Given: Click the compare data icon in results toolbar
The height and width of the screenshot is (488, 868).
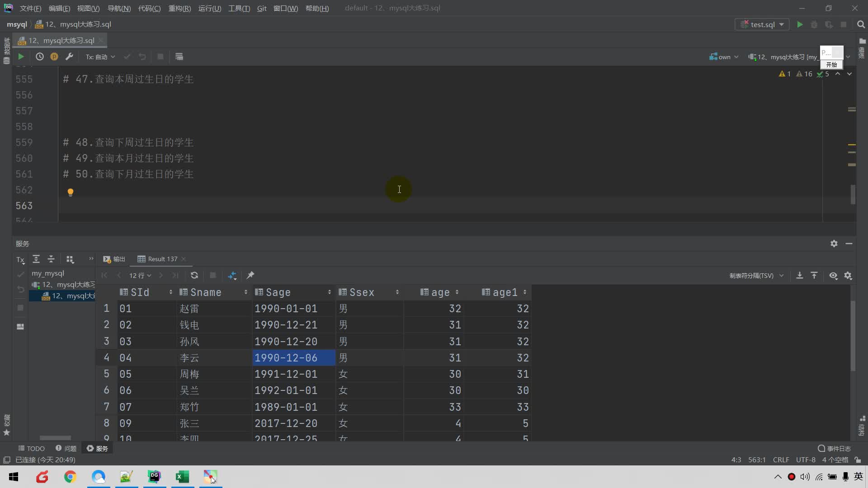Looking at the screenshot, I should pos(232,275).
